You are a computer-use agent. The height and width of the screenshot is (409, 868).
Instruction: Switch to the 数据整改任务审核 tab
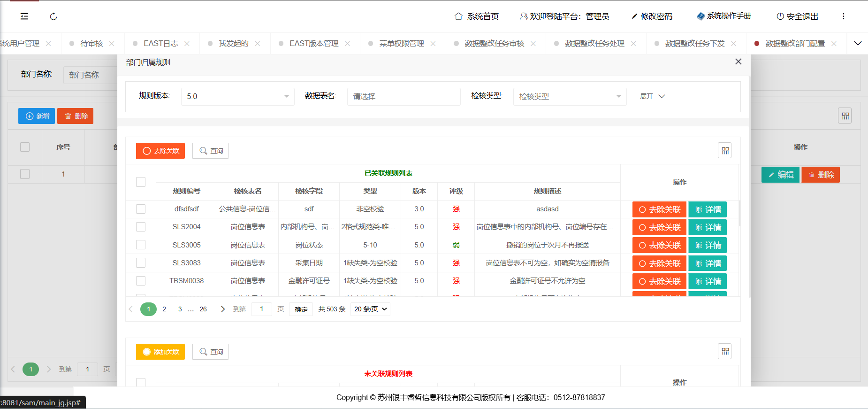point(494,44)
